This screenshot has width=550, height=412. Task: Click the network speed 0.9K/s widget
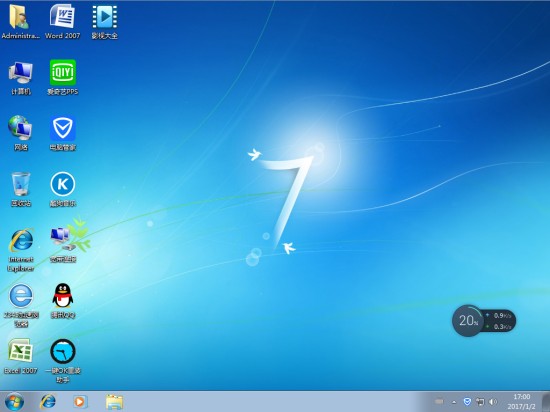point(501,320)
